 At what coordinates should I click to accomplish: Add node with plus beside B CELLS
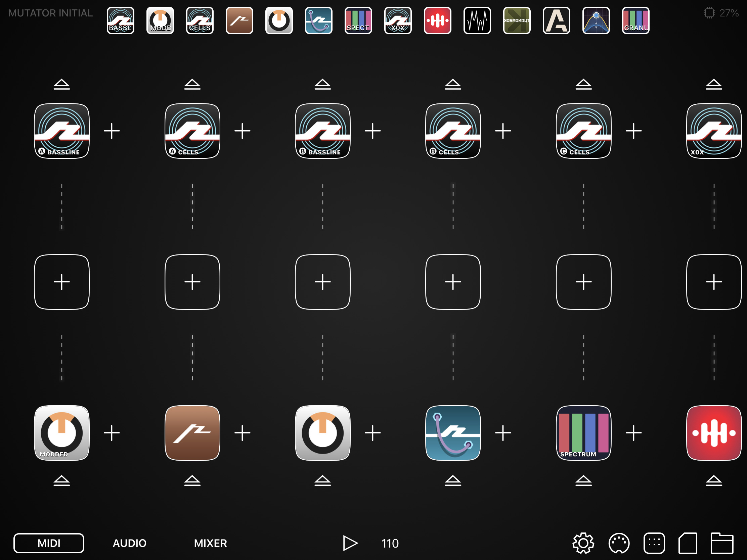click(x=503, y=131)
